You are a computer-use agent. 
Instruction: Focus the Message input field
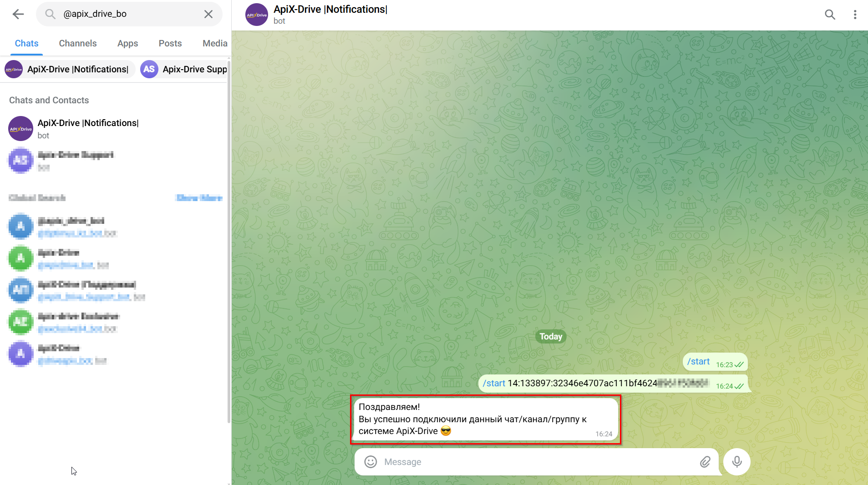pos(539,462)
